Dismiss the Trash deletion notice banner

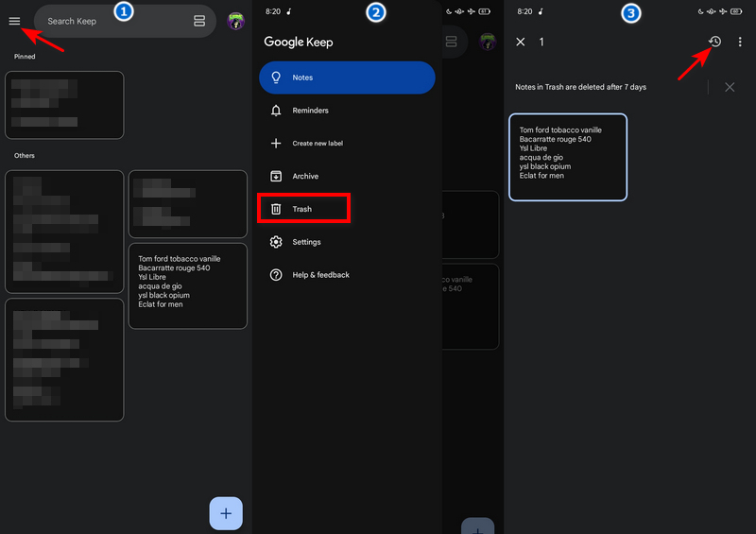coord(730,87)
